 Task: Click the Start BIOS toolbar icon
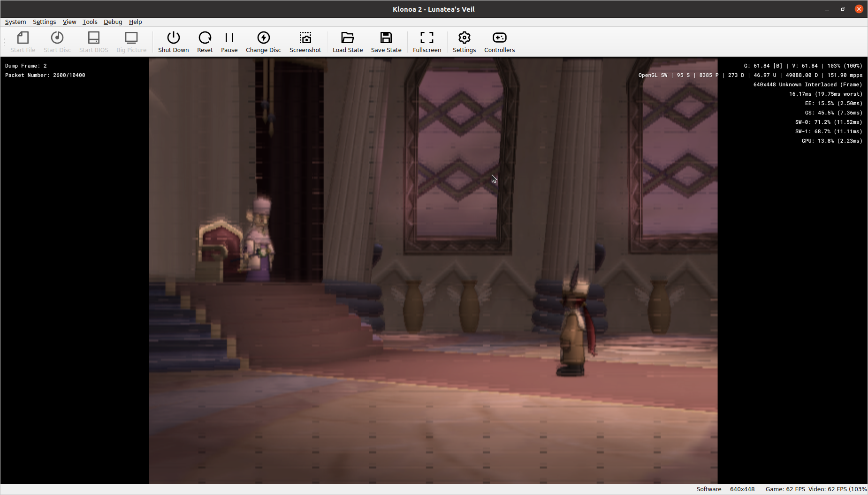pos(94,42)
